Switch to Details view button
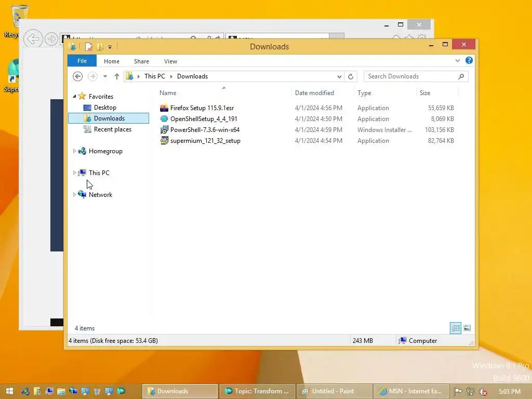The width and height of the screenshot is (532, 399). coord(456,328)
